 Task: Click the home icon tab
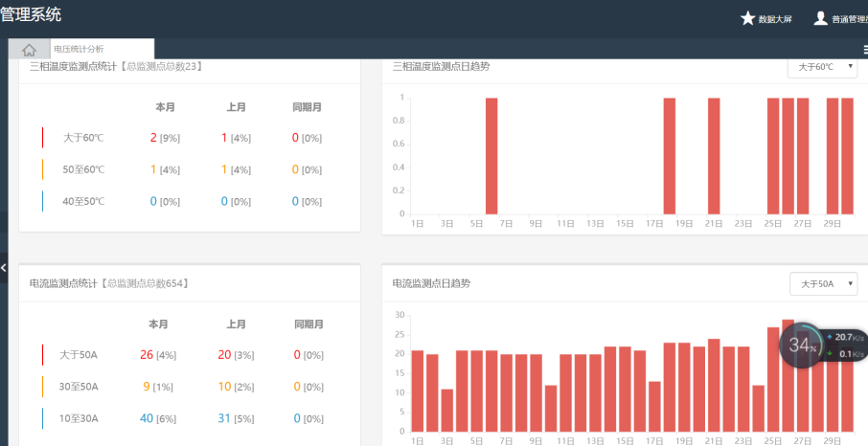(29, 50)
